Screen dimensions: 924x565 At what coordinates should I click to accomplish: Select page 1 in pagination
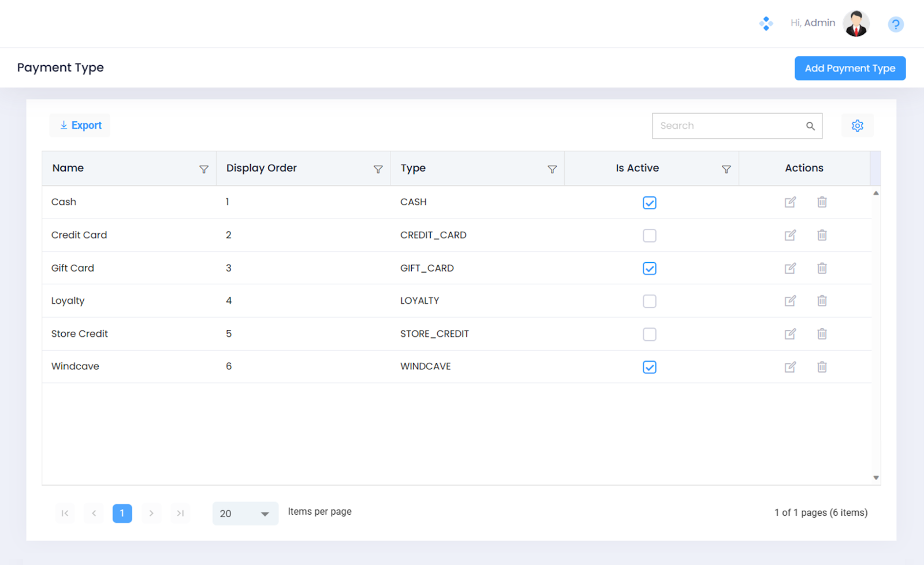click(x=122, y=514)
